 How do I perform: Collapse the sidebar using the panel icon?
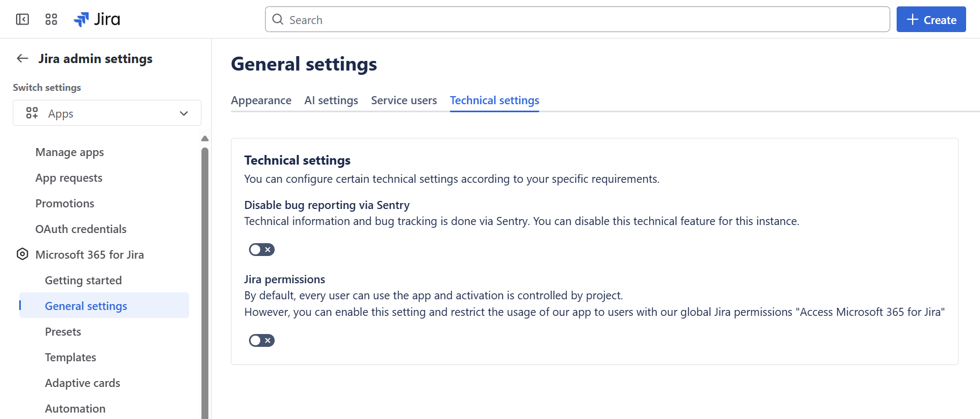(x=22, y=20)
